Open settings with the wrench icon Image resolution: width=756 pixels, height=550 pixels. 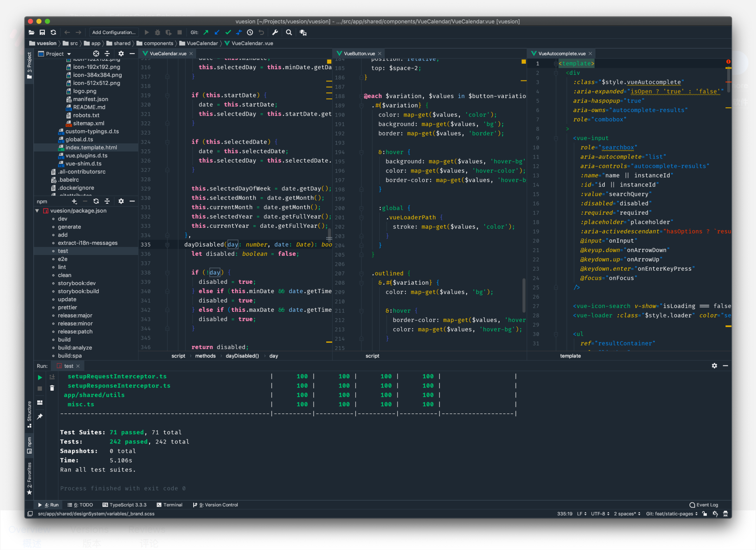(x=275, y=32)
